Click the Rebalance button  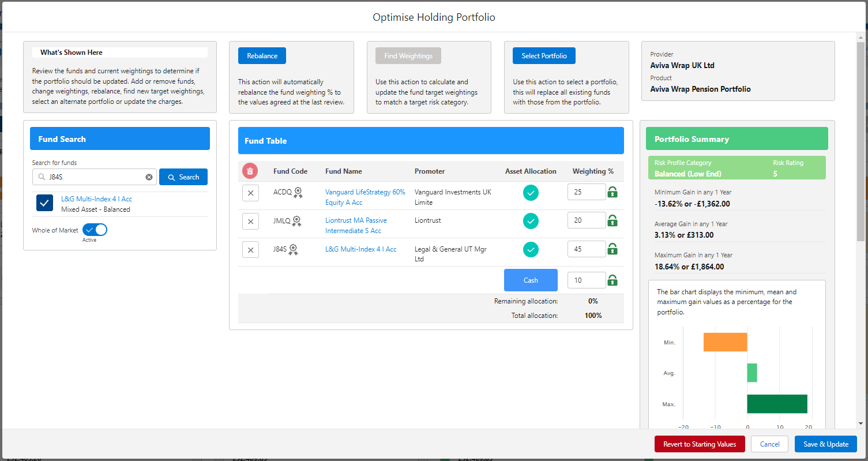(262, 56)
